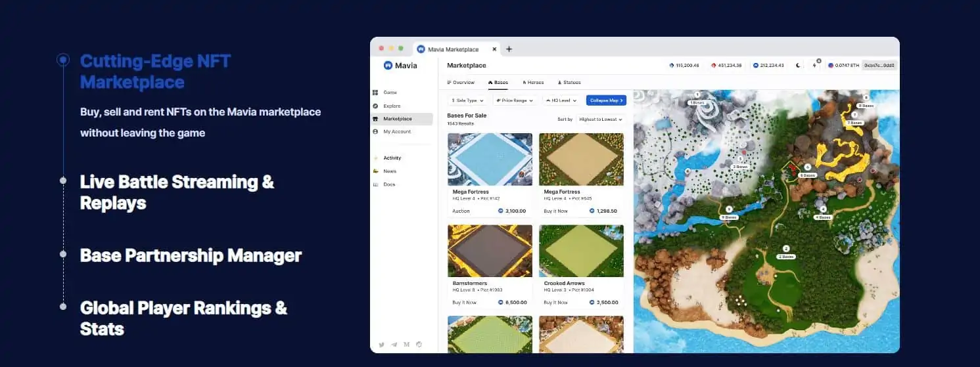
Task: Click the wallet address 0xbn7c...9dd0 button
Action: 879,66
